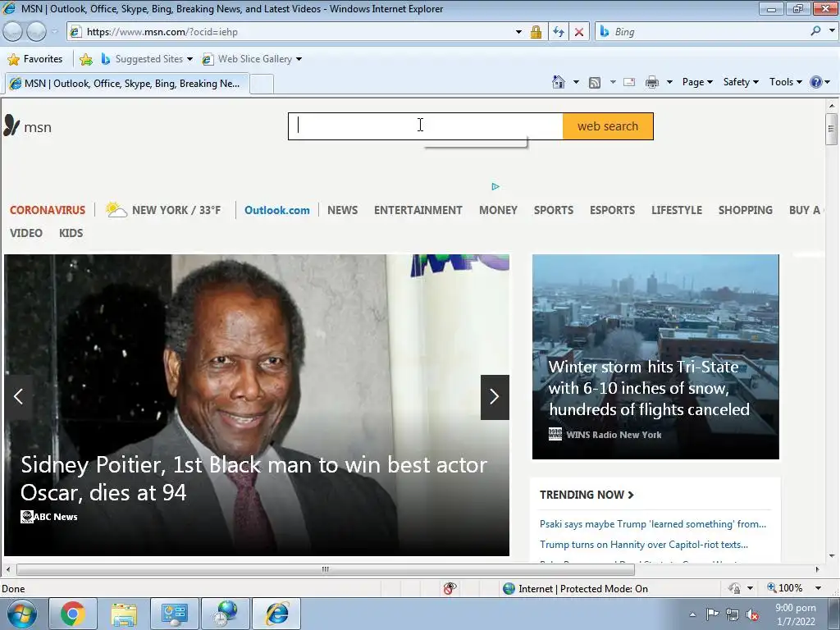This screenshot has height=630, width=840.
Task: Launch Google Chrome from taskbar
Action: coord(73,614)
